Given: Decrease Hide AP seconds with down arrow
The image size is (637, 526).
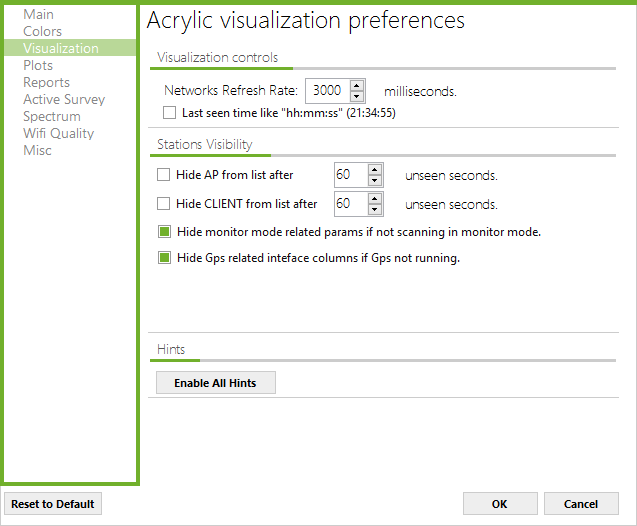Looking at the screenshot, I should coord(375,181).
